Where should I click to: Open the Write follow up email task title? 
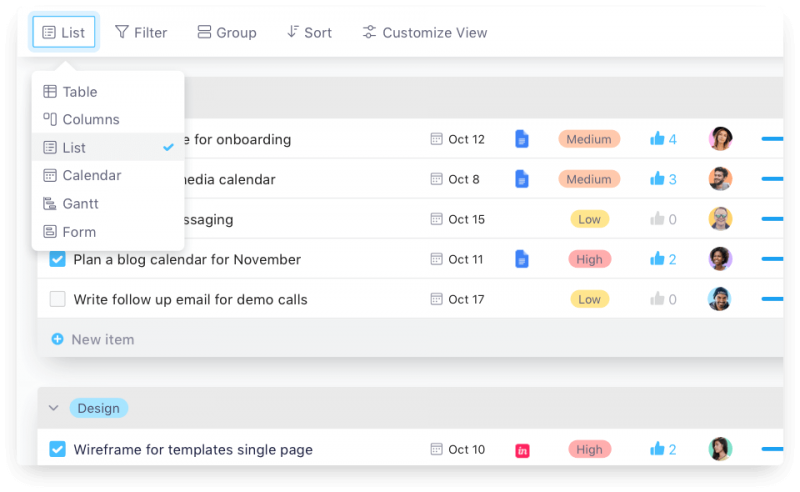pos(190,299)
